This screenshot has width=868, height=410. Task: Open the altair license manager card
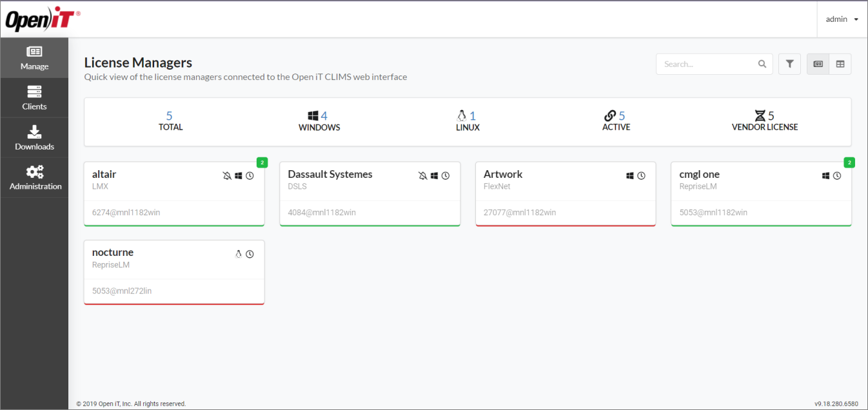(174, 193)
